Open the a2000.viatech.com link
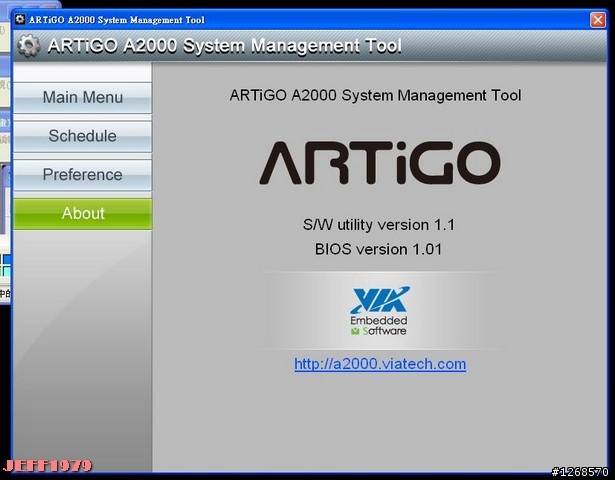The height and width of the screenshot is (480, 615). 380,364
